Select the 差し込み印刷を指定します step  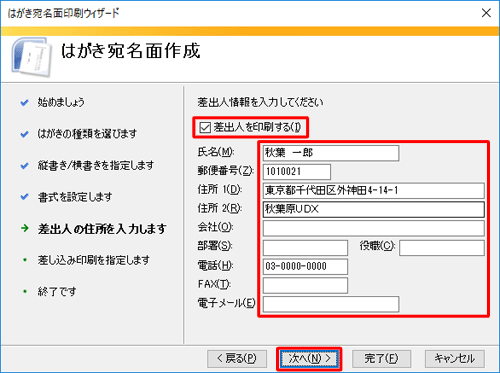(94, 260)
